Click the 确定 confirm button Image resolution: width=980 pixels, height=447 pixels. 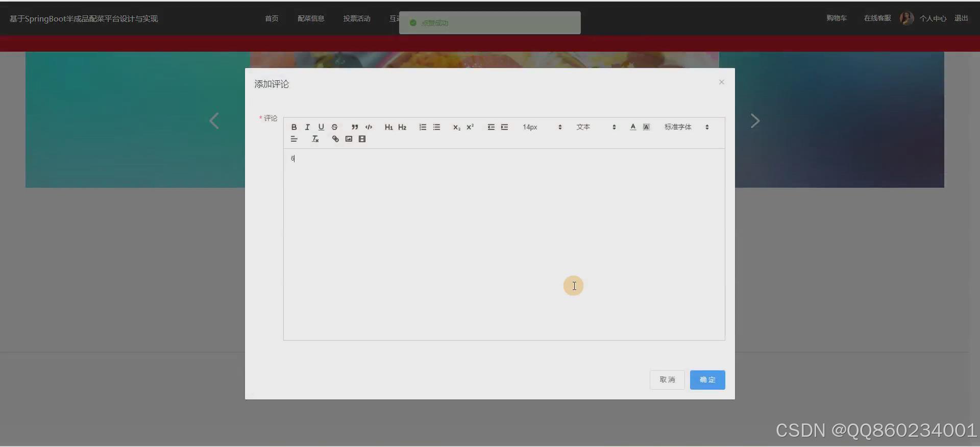(x=707, y=380)
